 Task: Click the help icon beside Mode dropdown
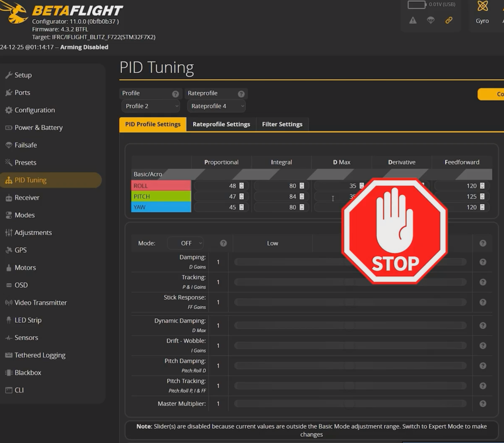click(223, 244)
